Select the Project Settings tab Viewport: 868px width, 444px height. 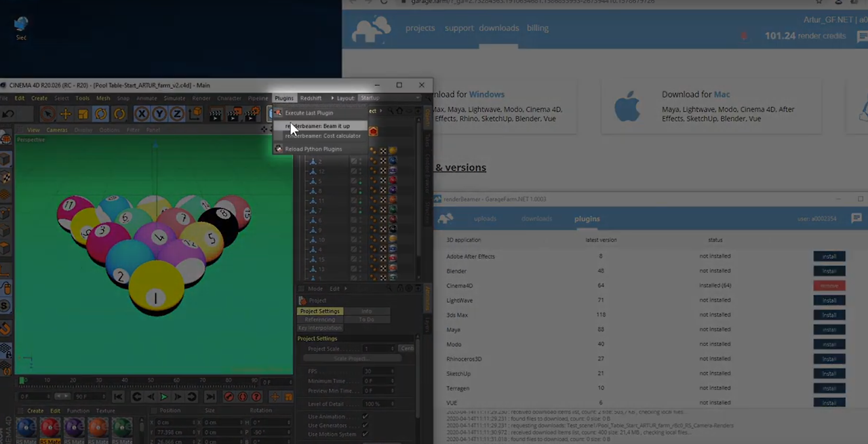coord(320,311)
